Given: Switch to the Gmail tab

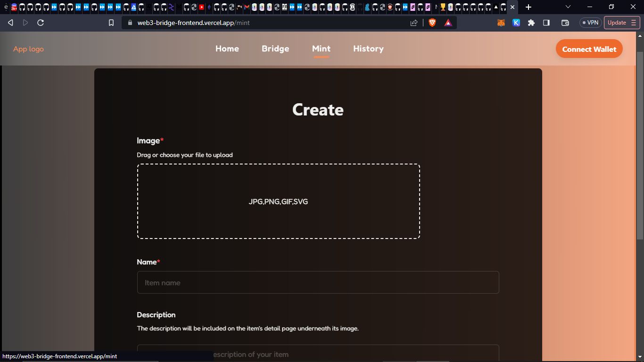Looking at the screenshot, I should point(247,7).
